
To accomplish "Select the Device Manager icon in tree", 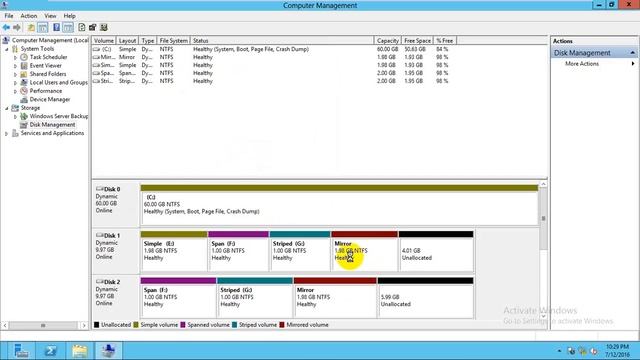I will (24, 100).
